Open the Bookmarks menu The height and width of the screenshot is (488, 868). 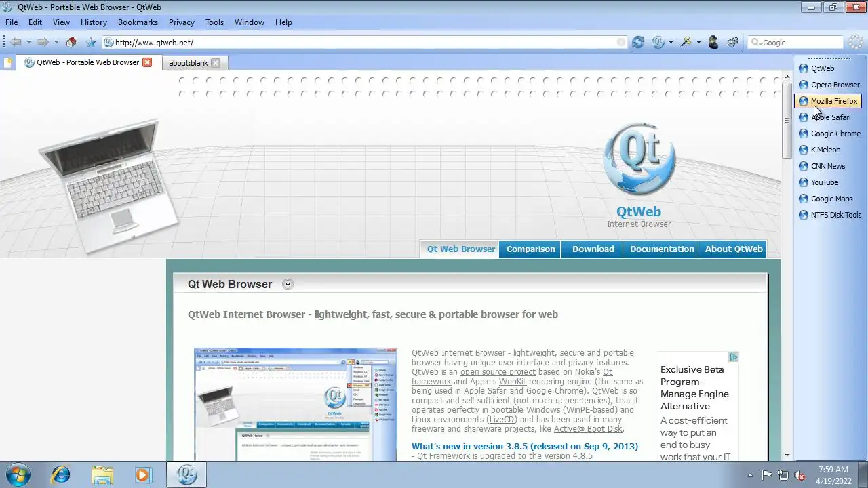point(138,22)
